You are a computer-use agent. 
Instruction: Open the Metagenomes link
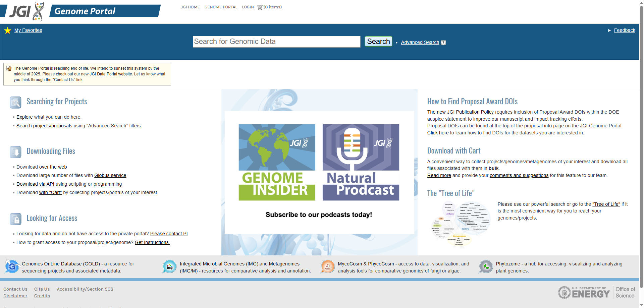284,264
